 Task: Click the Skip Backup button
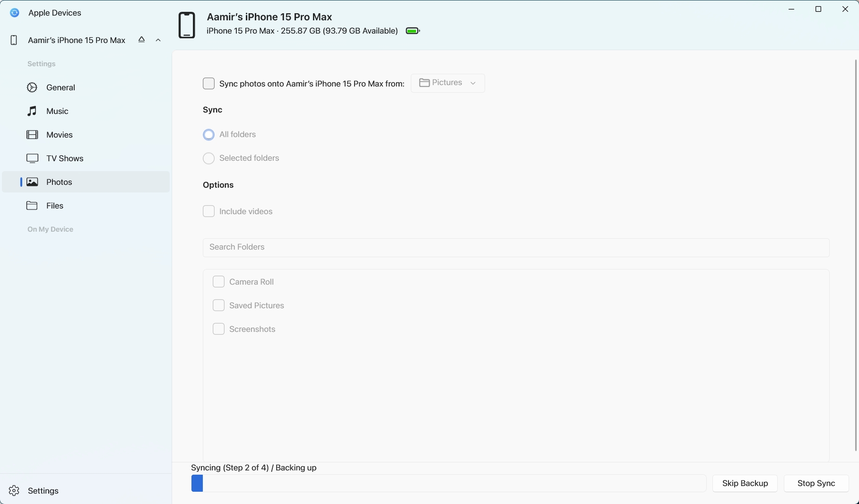[745, 483]
